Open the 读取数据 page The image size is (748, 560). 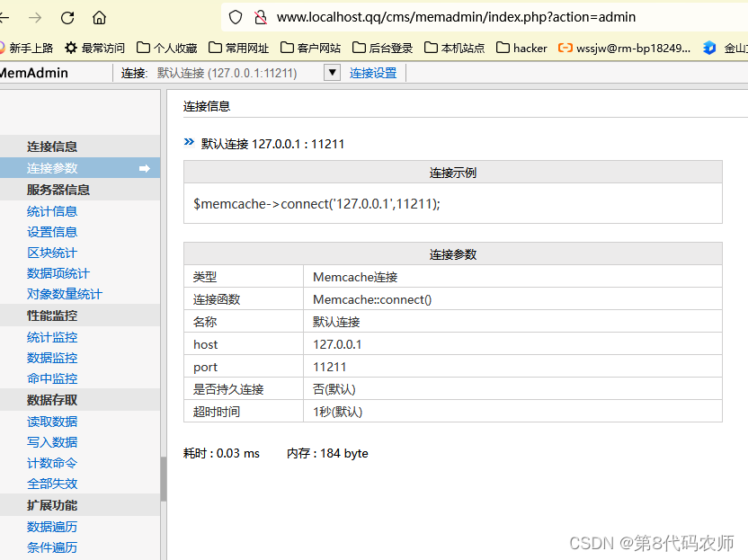click(51, 421)
